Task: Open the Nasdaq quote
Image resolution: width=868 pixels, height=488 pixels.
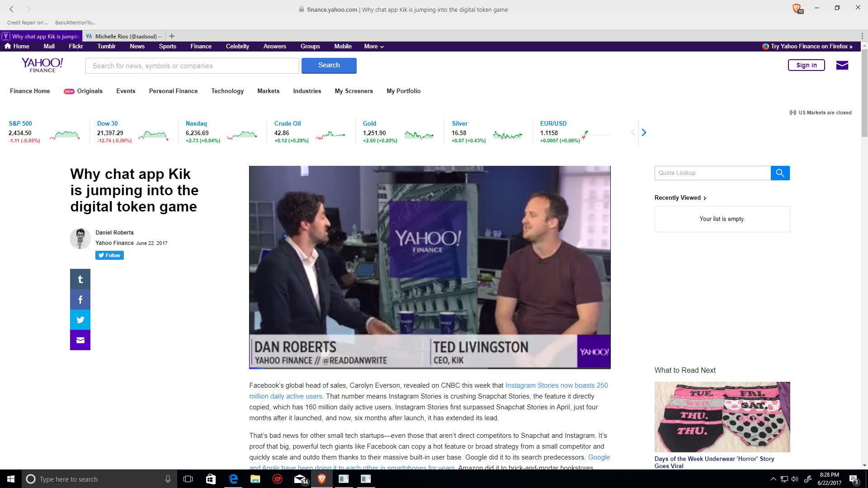Action: (196, 123)
